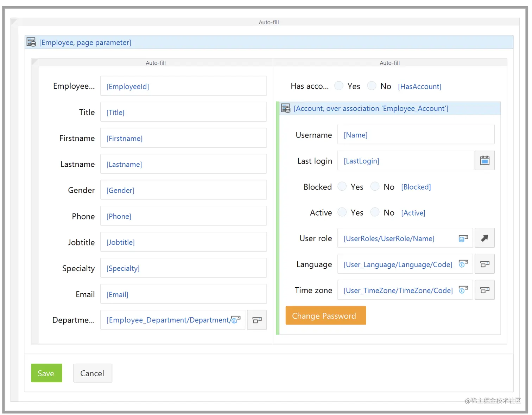Click the Time zone field label

(x=313, y=290)
